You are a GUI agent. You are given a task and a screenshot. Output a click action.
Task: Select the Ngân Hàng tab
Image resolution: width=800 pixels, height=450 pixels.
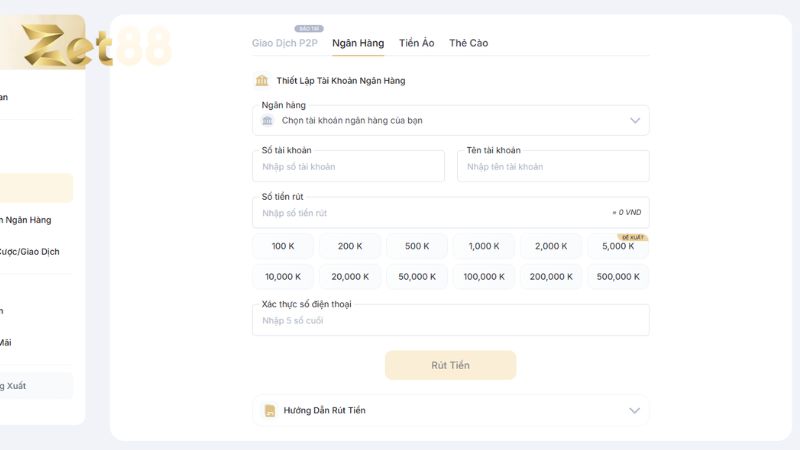358,43
